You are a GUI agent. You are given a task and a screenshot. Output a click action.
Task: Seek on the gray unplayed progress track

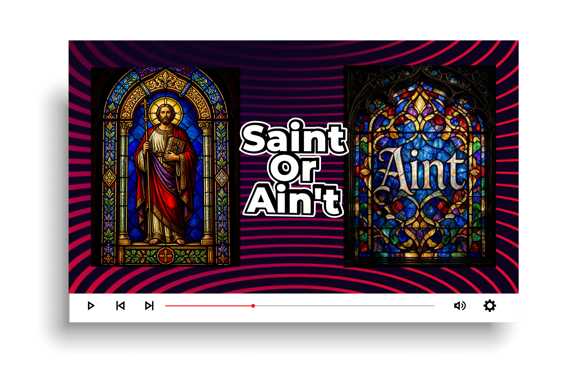point(345,306)
